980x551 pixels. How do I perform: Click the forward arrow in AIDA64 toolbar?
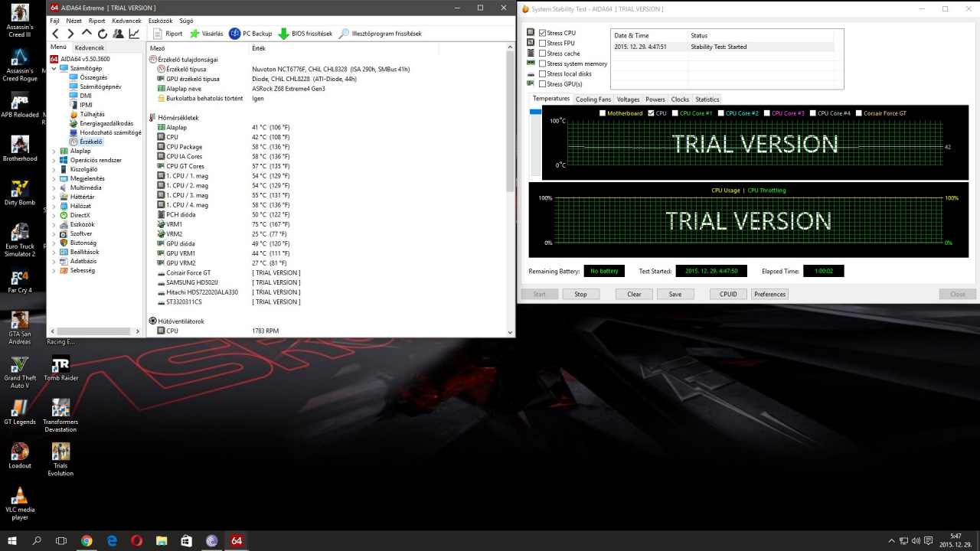(x=70, y=34)
